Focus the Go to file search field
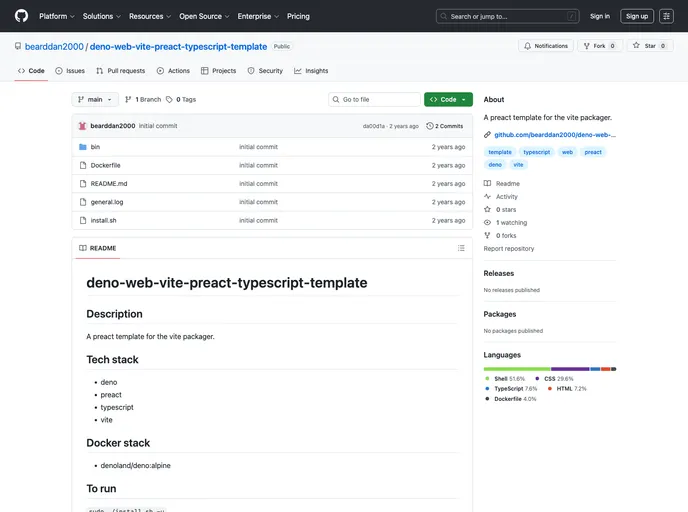688x512 pixels. click(378, 100)
